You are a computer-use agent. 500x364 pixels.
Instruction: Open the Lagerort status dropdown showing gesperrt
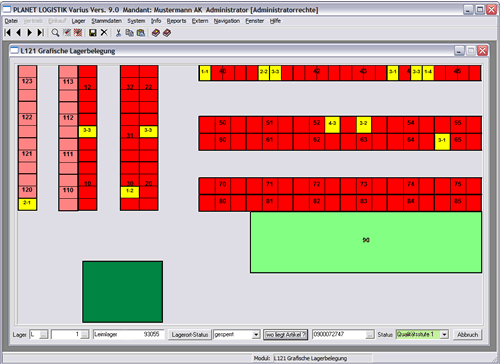click(x=256, y=334)
